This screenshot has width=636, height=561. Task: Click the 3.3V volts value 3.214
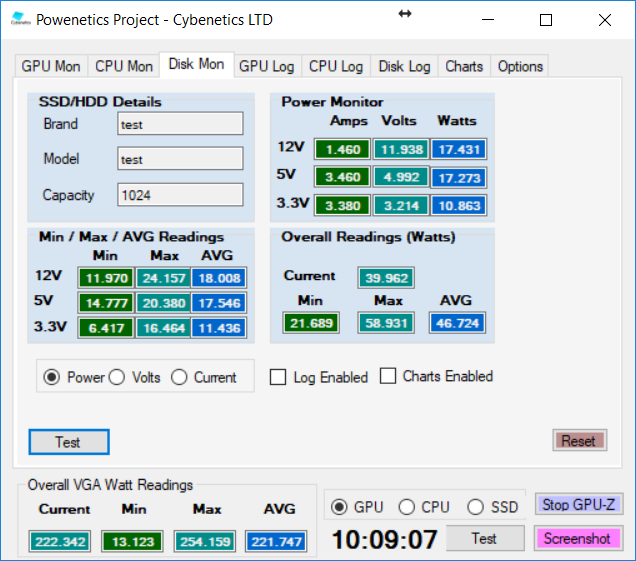pyautogui.click(x=401, y=205)
